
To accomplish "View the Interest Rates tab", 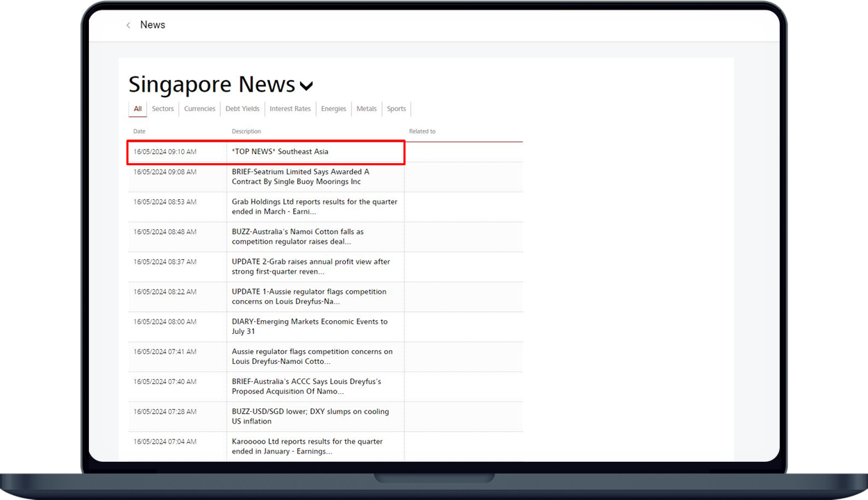I will (x=290, y=109).
